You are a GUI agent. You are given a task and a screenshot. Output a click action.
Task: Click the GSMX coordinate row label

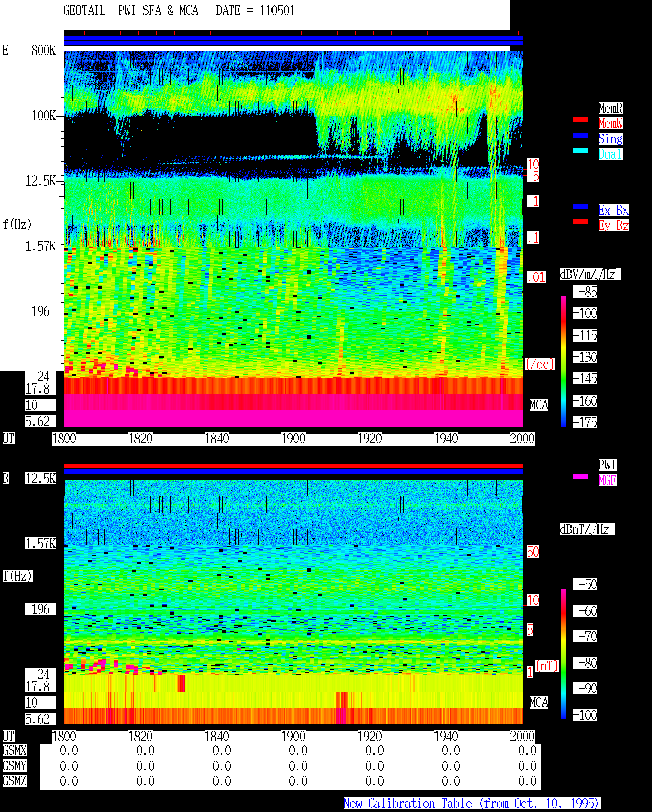14,750
